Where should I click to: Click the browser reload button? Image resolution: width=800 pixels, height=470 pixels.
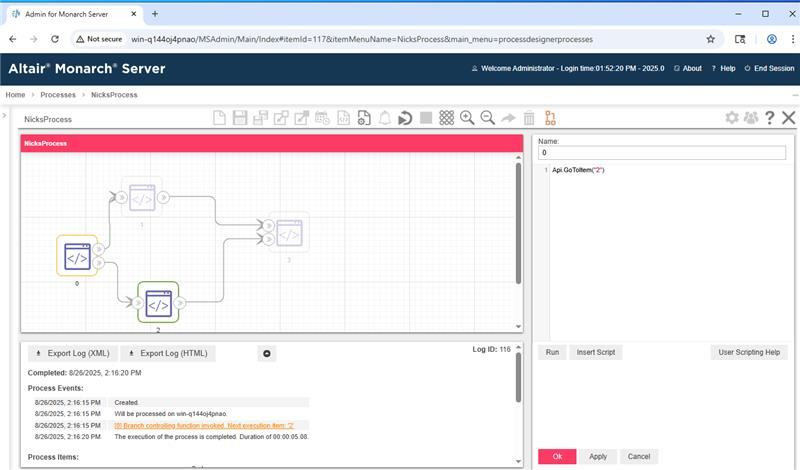(55, 39)
